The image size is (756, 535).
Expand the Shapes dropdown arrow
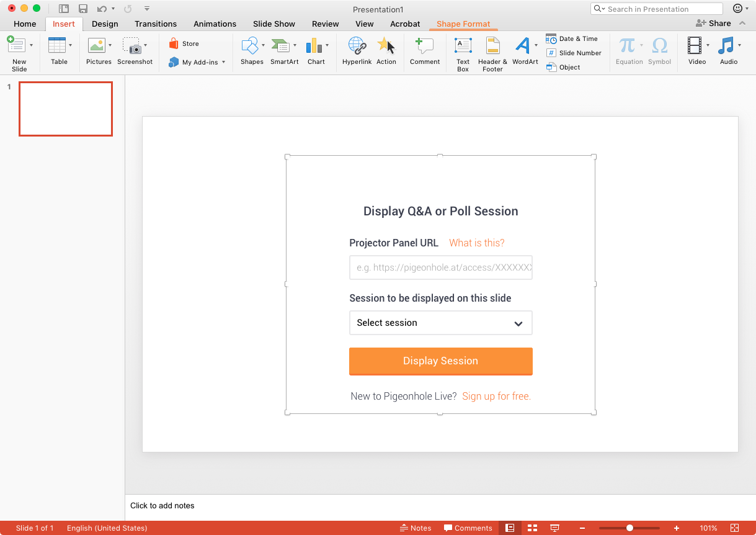(263, 45)
